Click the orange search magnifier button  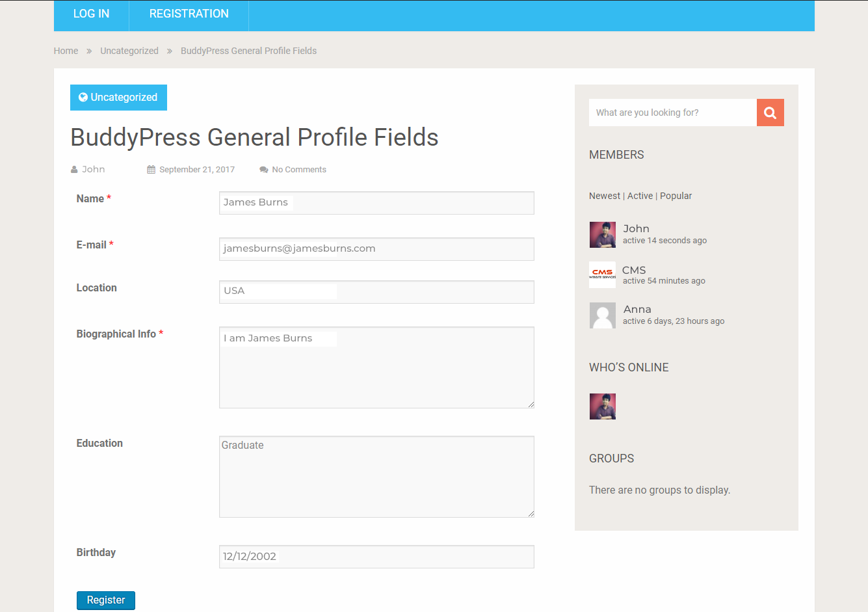770,113
